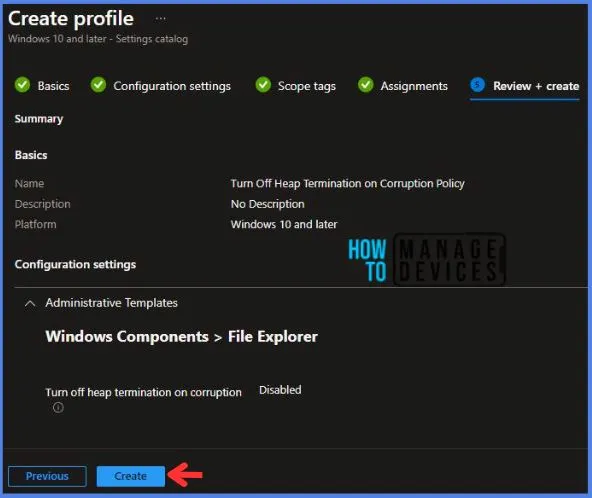The height and width of the screenshot is (498, 592).
Task: Open the Scope tags step
Action: (x=307, y=86)
